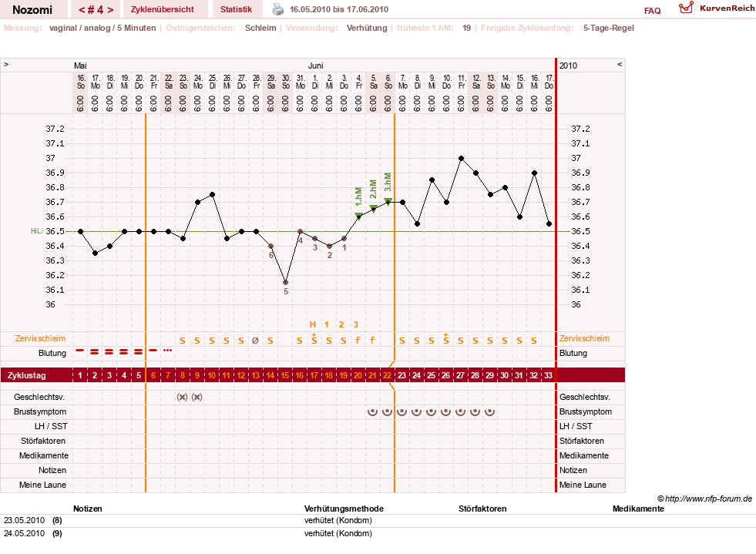Click the 'Medikamente' row label on right
This screenshot has width=756, height=554.
(x=584, y=455)
